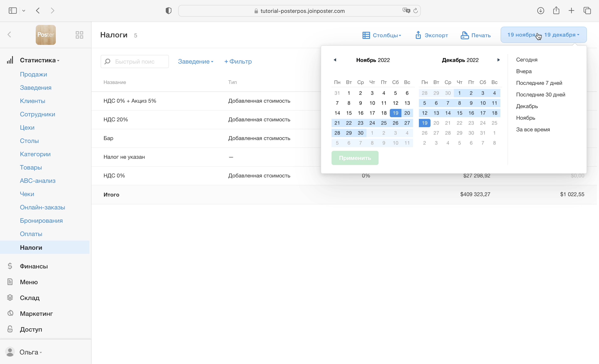Click the Safari downloads icon
Image resolution: width=599 pixels, height=364 pixels.
pyautogui.click(x=540, y=11)
